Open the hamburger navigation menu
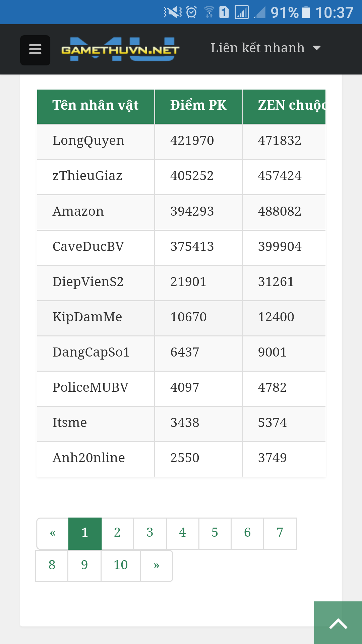Image resolution: width=362 pixels, height=644 pixels. (35, 50)
